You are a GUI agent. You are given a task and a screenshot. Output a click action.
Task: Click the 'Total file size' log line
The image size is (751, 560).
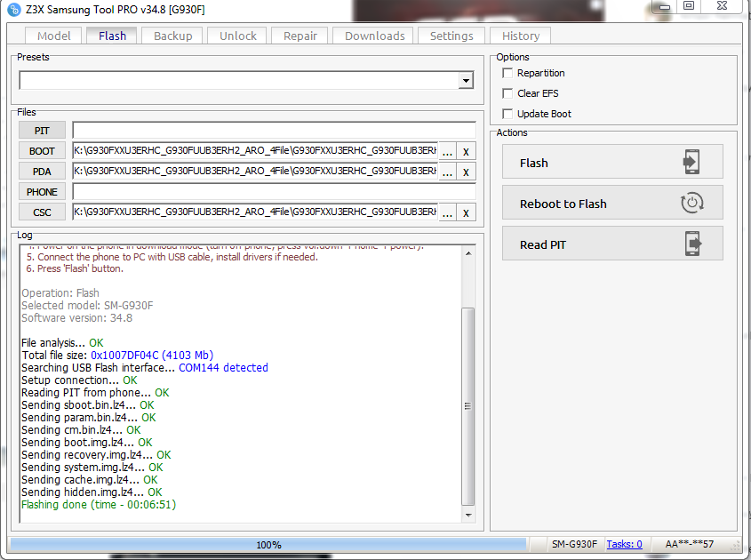tap(117, 355)
